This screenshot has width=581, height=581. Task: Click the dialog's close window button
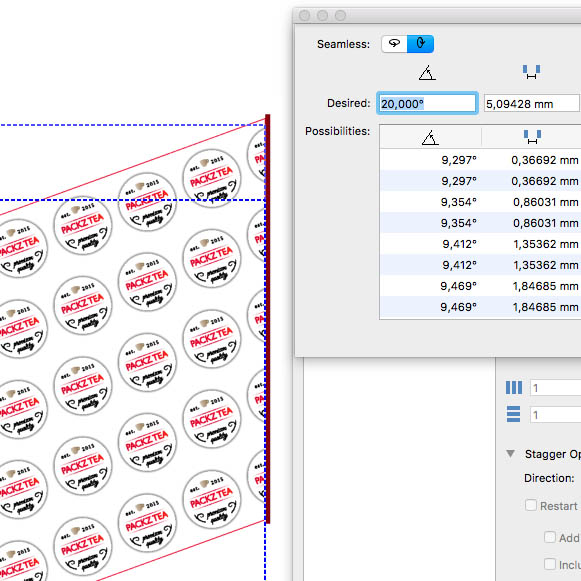(305, 15)
